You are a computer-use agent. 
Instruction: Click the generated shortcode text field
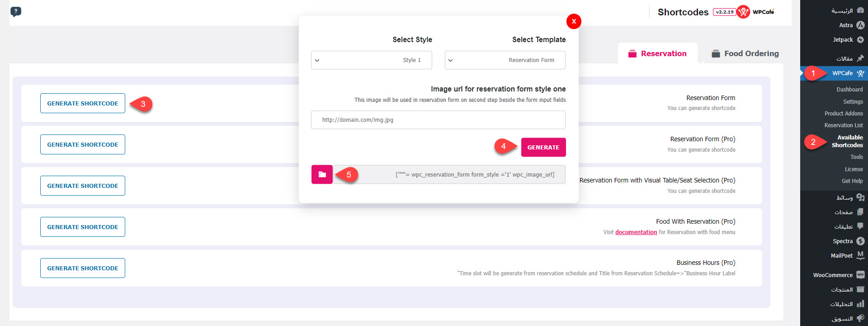pyautogui.click(x=449, y=174)
